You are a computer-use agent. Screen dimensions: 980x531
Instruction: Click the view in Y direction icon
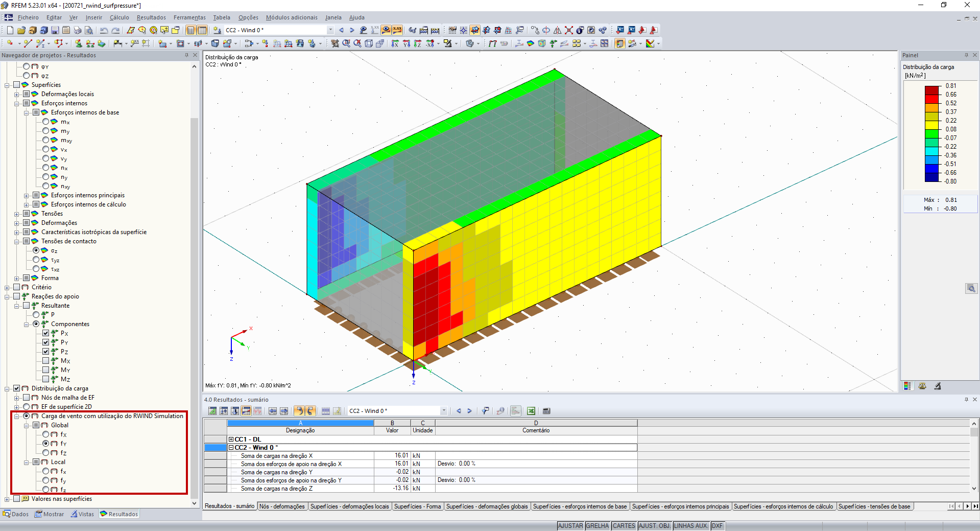click(407, 43)
